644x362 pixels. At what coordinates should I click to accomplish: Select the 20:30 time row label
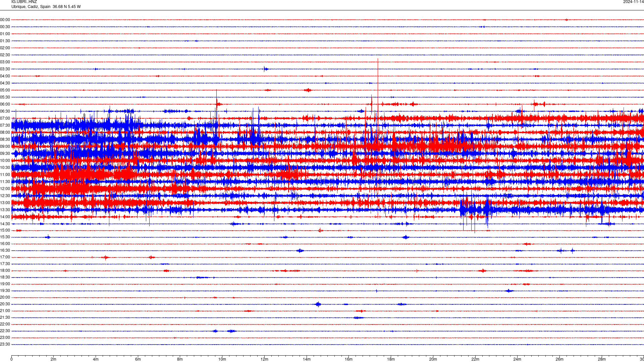click(5, 304)
